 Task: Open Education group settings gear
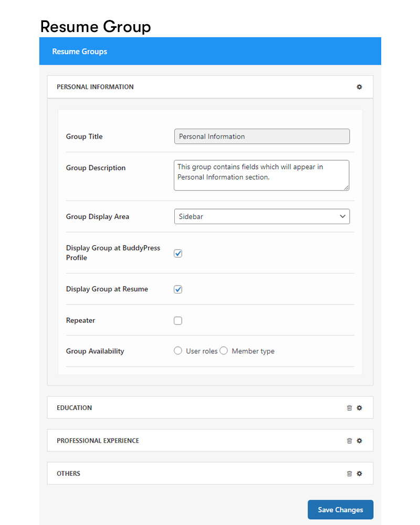point(359,408)
